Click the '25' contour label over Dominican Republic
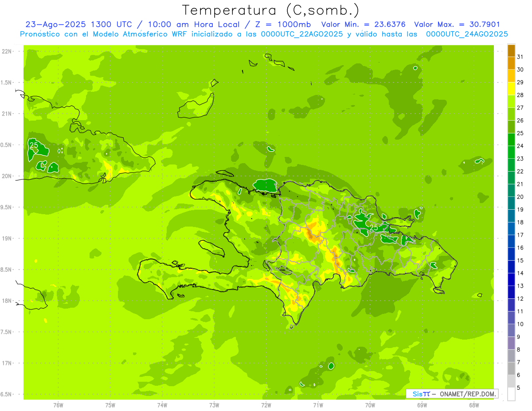The width and height of the screenshot is (532, 411). (x=374, y=227)
